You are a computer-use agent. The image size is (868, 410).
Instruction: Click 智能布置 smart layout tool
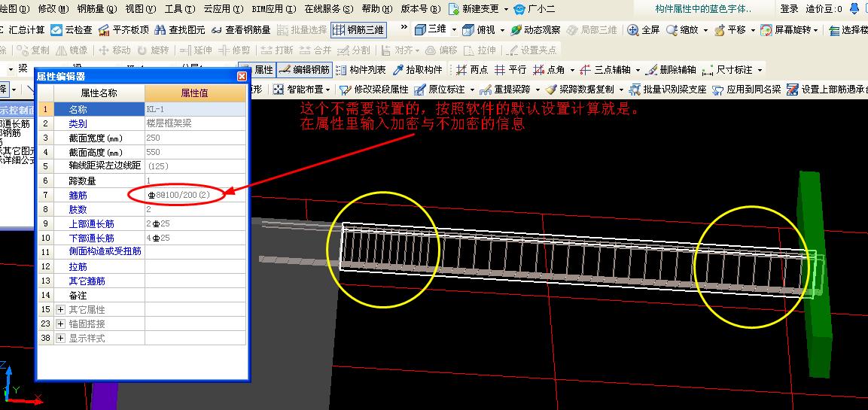click(297, 89)
